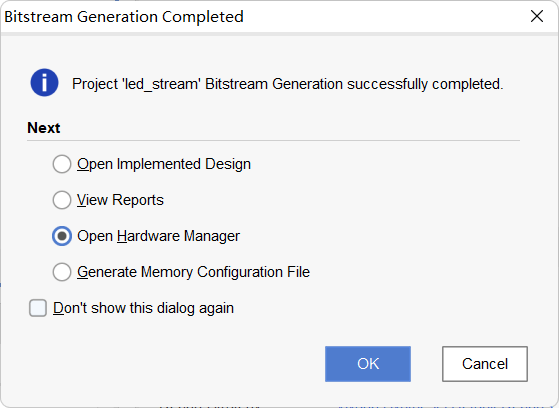Click the Open Hardware Manager label text
This screenshot has height=408, width=559.
pos(158,236)
